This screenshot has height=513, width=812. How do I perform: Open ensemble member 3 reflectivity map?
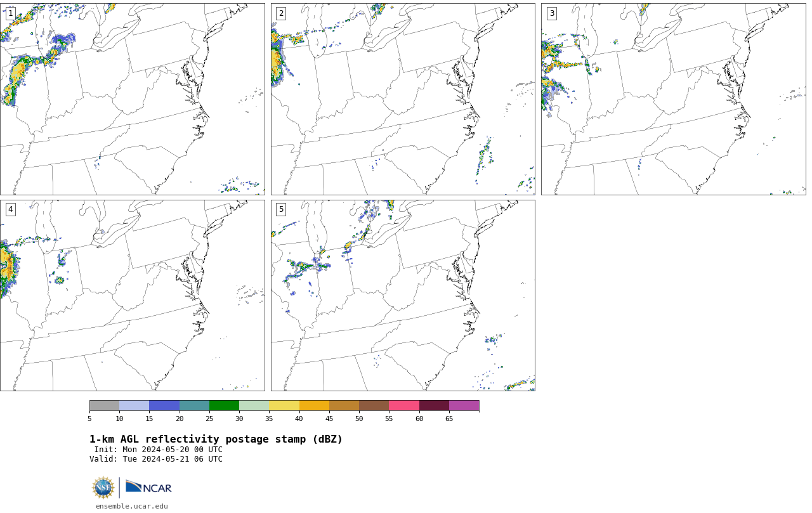[x=673, y=99]
